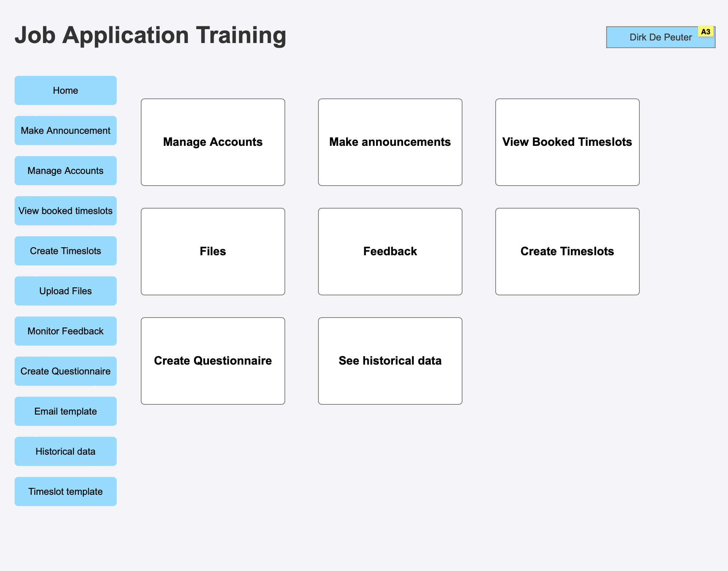Screen dimensions: 728x571
Task: Open the Feedback card
Action: (390, 251)
